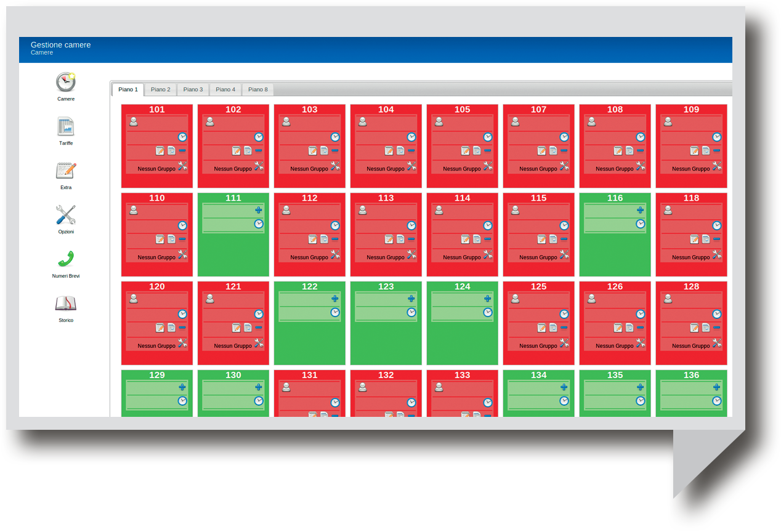Open wrench tools icon in room 104
781x532 pixels.
click(x=411, y=166)
